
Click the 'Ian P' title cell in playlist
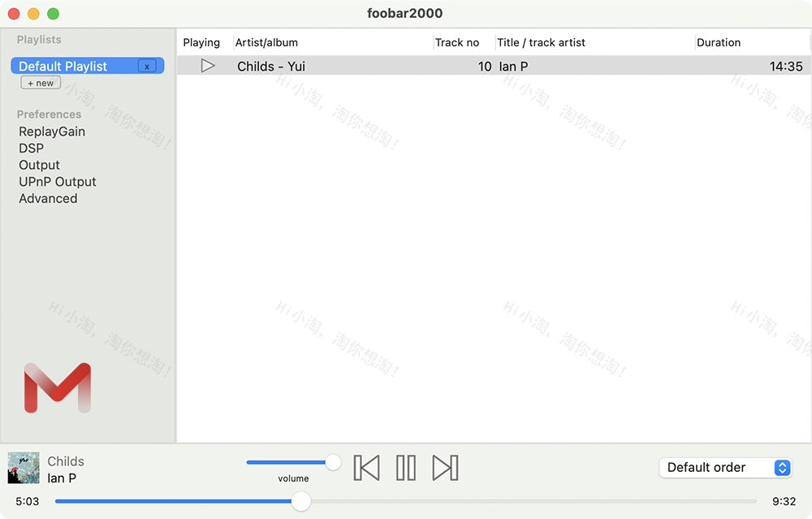coord(514,67)
